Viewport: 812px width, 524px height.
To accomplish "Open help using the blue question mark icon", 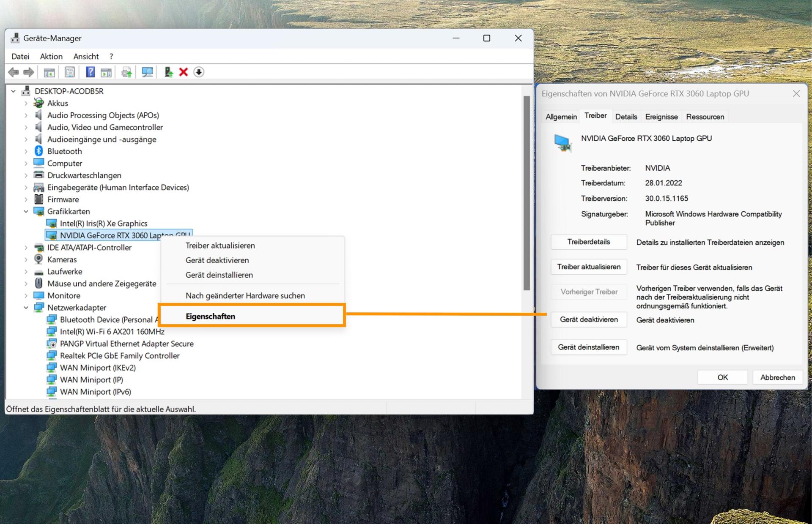I will (90, 72).
